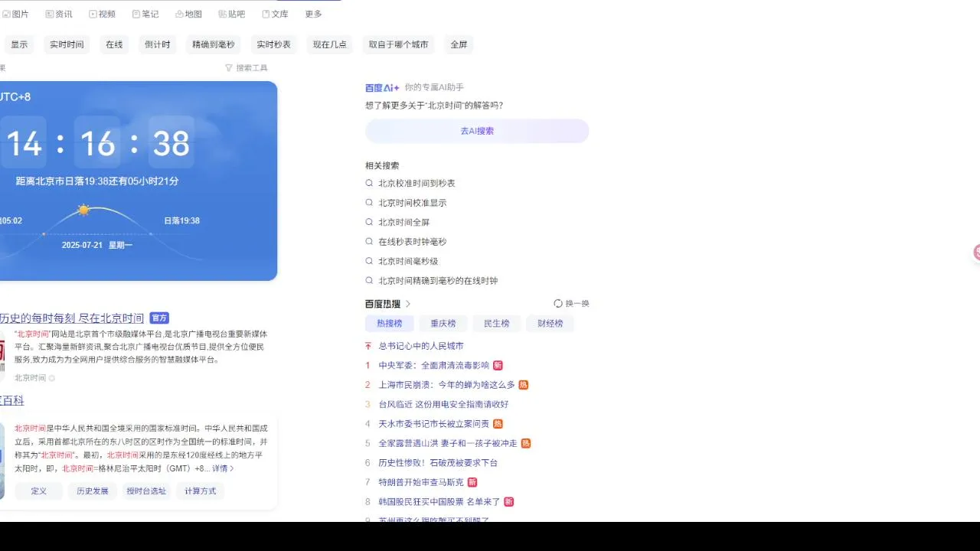This screenshot has height=551, width=980.
Task: Click the 历史发展 section button
Action: coord(93,491)
